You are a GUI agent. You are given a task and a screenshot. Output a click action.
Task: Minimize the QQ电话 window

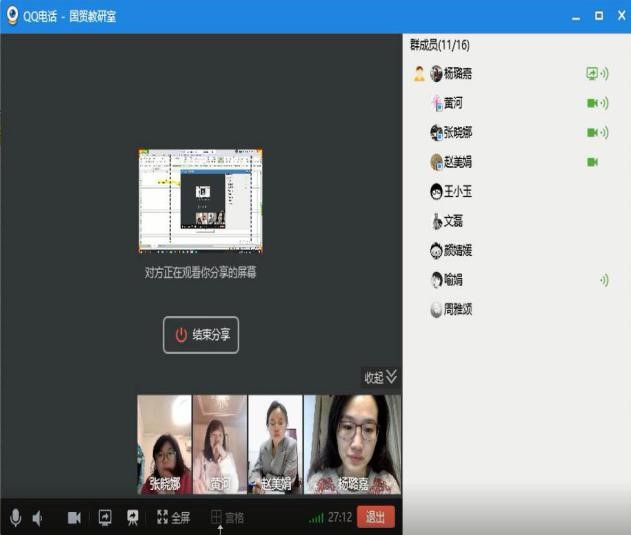(576, 18)
